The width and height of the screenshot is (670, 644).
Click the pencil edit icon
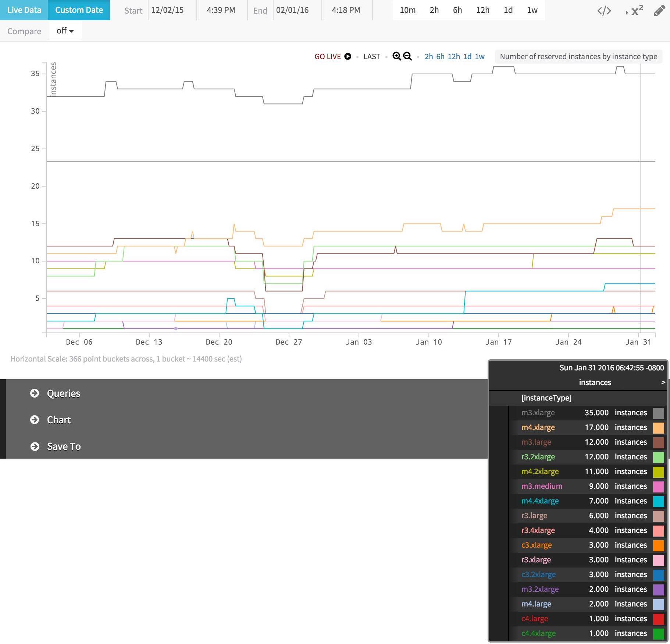pos(659,11)
